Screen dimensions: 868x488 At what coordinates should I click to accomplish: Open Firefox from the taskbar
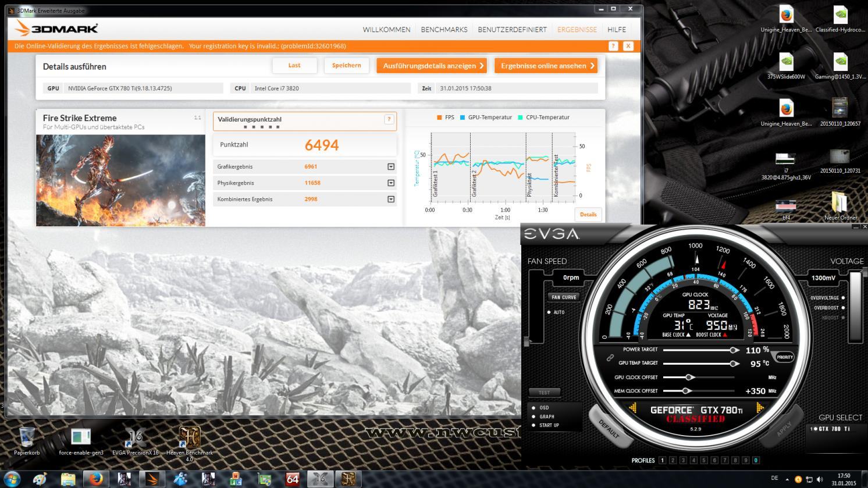[96, 479]
